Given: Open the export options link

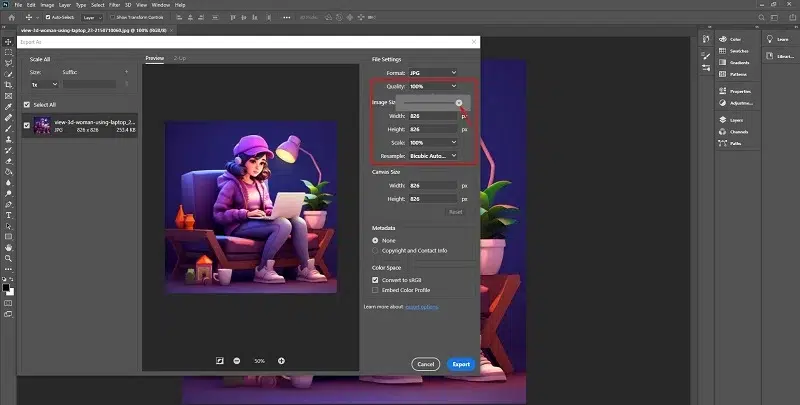Looking at the screenshot, I should [x=421, y=307].
